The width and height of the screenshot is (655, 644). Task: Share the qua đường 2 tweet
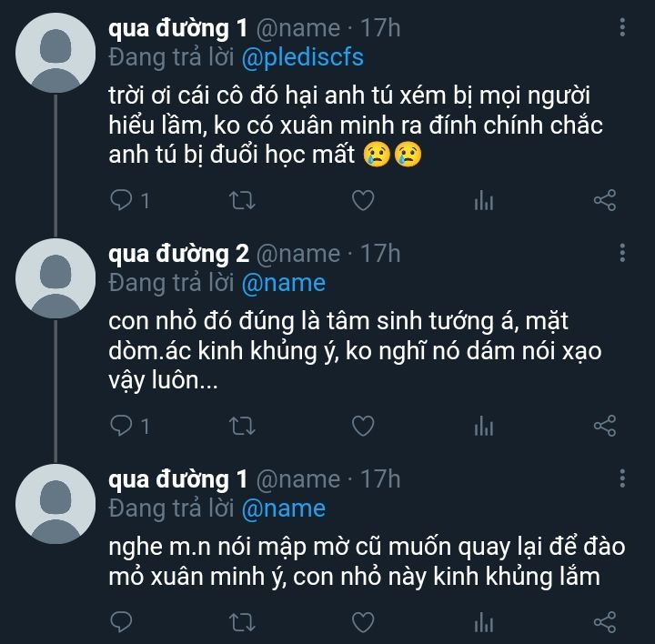coord(605,425)
